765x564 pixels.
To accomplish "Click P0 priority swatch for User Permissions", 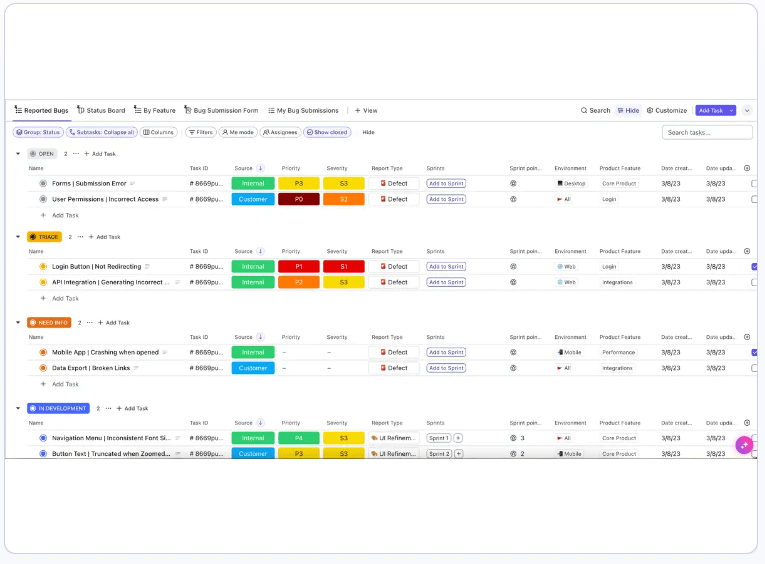I will coord(299,199).
